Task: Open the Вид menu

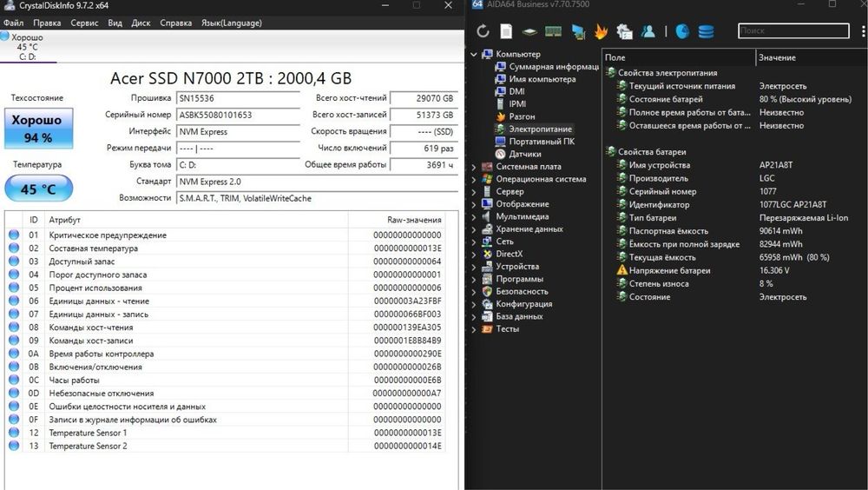Action: coord(115,23)
